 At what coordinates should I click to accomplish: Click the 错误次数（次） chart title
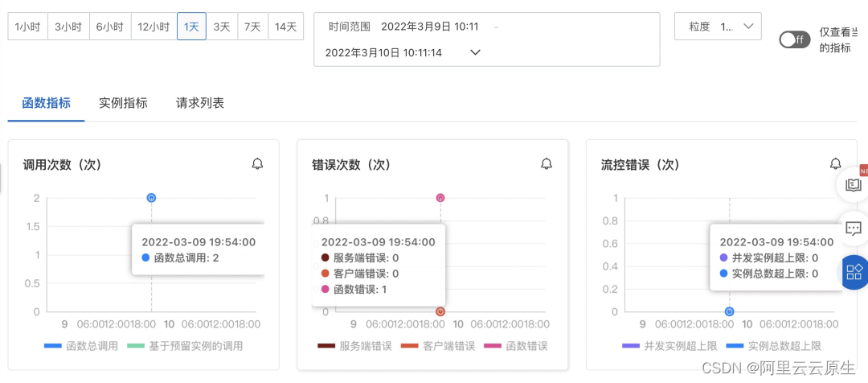tap(351, 165)
